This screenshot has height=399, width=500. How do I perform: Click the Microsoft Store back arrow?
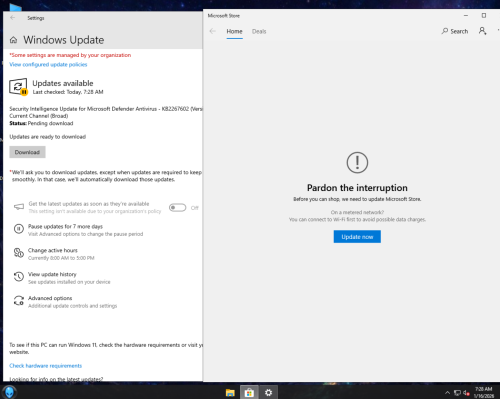[x=213, y=31]
